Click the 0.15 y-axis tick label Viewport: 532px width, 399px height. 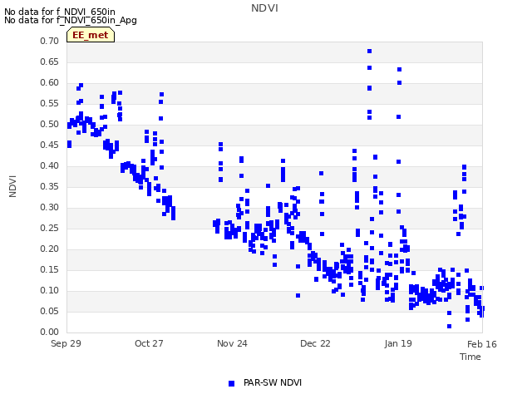49,269
